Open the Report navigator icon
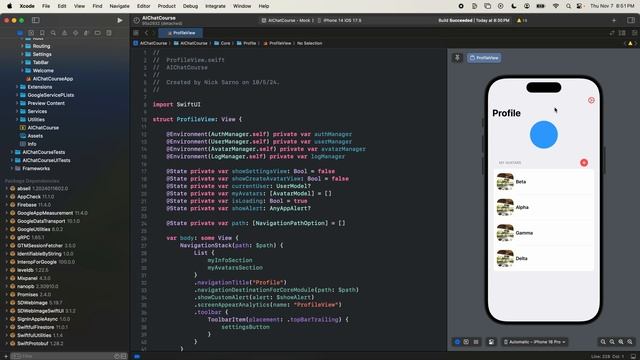This screenshot has height=360, width=640. 109,33
